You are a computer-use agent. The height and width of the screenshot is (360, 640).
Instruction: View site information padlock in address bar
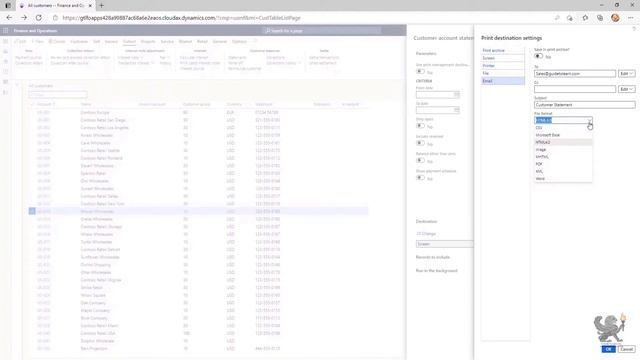coord(56,18)
